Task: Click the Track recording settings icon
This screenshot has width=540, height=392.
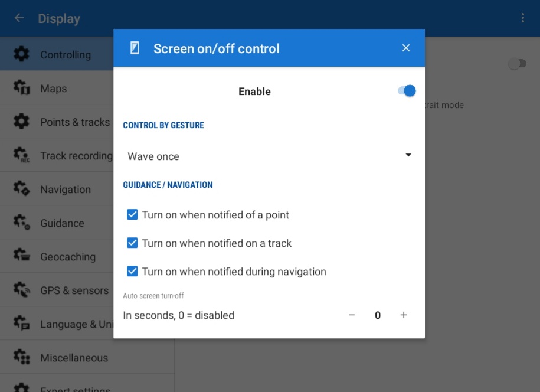Action: tap(21, 156)
